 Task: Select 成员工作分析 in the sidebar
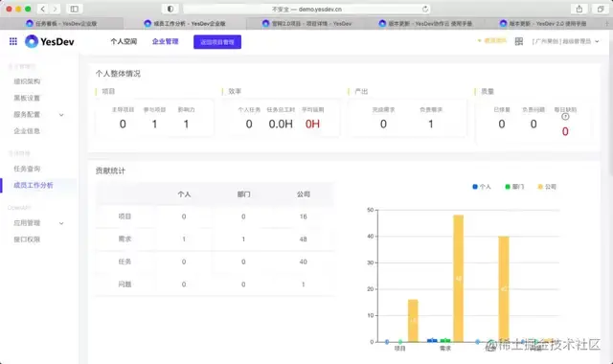pyautogui.click(x=34, y=185)
